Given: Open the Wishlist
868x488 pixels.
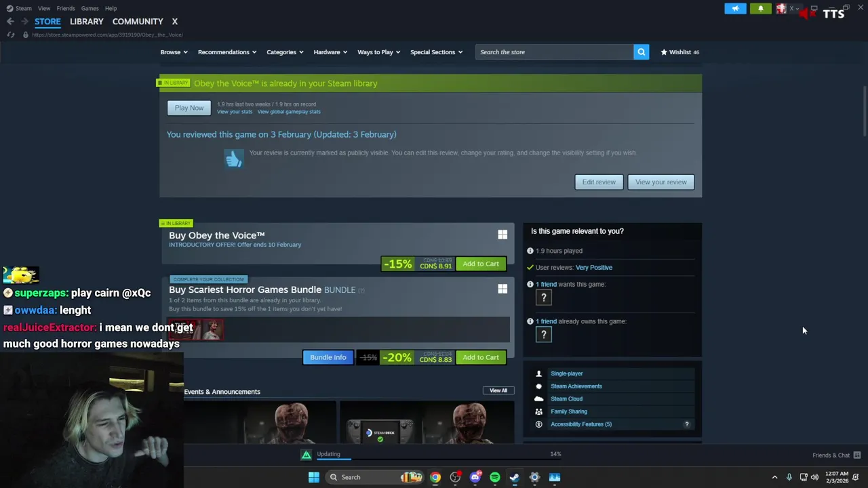Looking at the screenshot, I should tap(679, 52).
